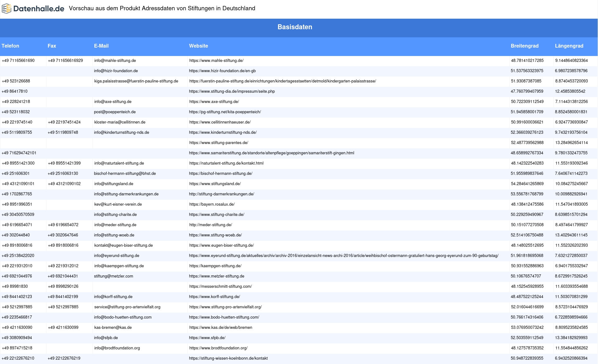
Task: Click email info@korff-stiftung.de
Action: (113, 297)
